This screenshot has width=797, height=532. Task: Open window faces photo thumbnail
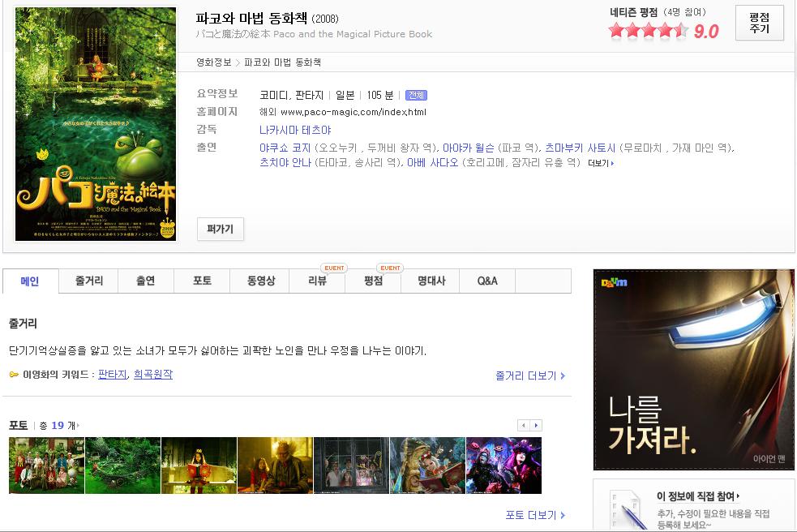click(351, 466)
